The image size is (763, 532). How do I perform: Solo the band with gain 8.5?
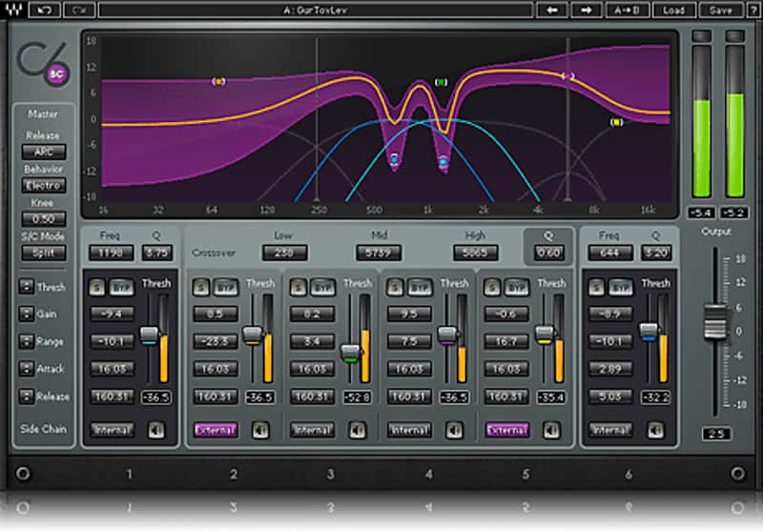coord(200,287)
